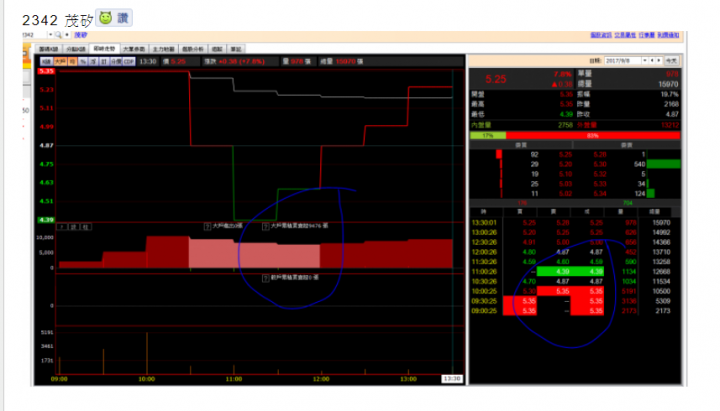Select the 即時走勢 tab
Viewport: 720px width, 411px height.
click(105, 48)
